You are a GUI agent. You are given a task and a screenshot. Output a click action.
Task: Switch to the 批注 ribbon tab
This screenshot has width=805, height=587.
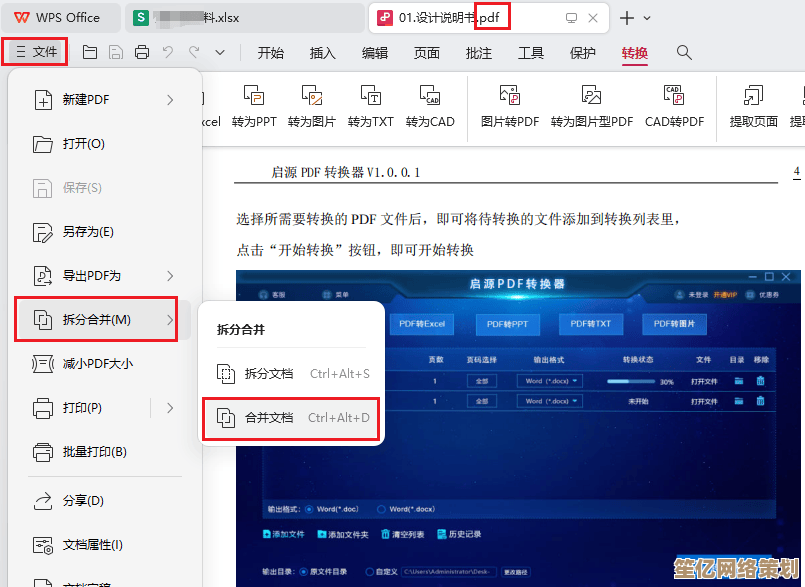478,52
